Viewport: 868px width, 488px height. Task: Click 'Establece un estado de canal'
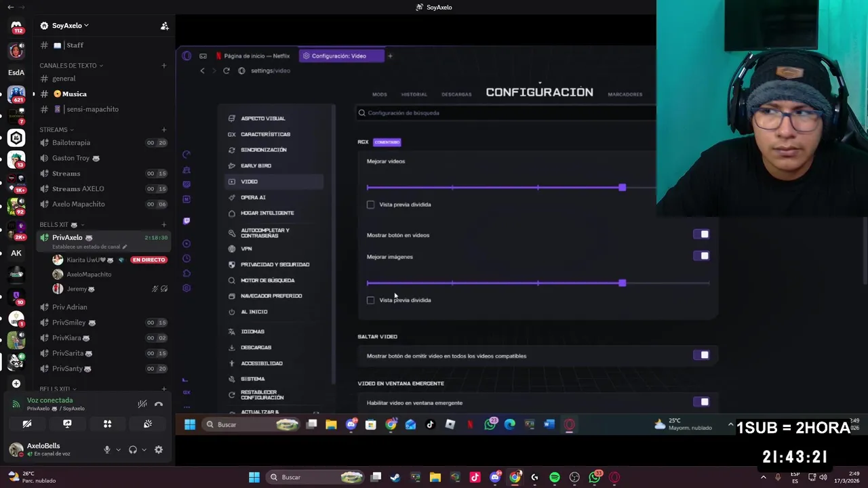88,247
